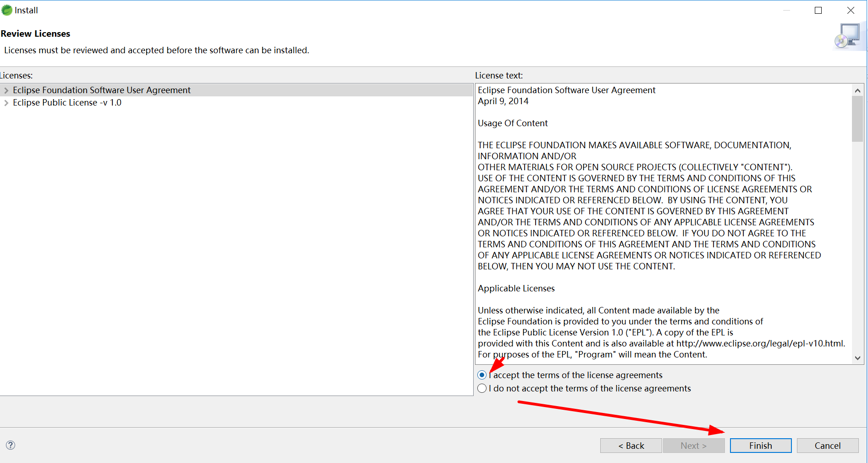Select "I accept the terms" radio button
868x463 pixels.
482,375
